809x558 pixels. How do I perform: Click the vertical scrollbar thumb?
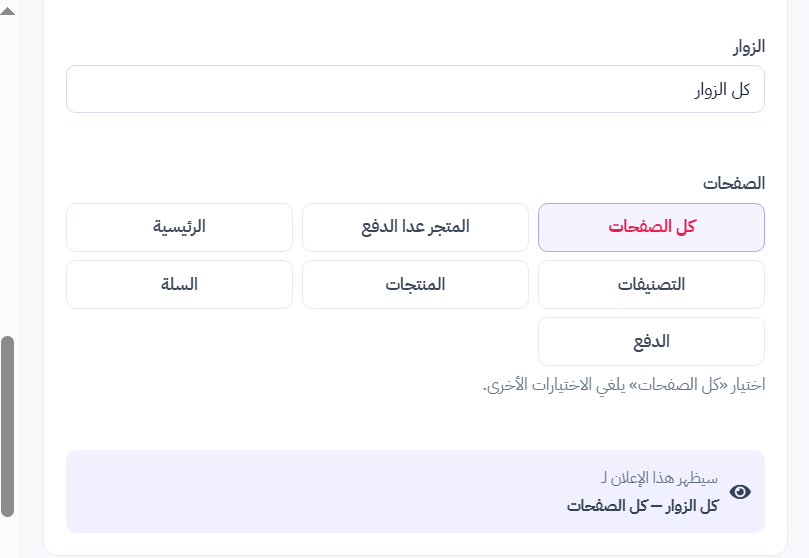7,426
